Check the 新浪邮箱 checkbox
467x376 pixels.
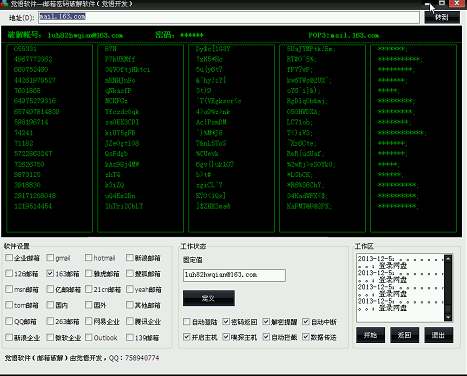tap(130, 258)
